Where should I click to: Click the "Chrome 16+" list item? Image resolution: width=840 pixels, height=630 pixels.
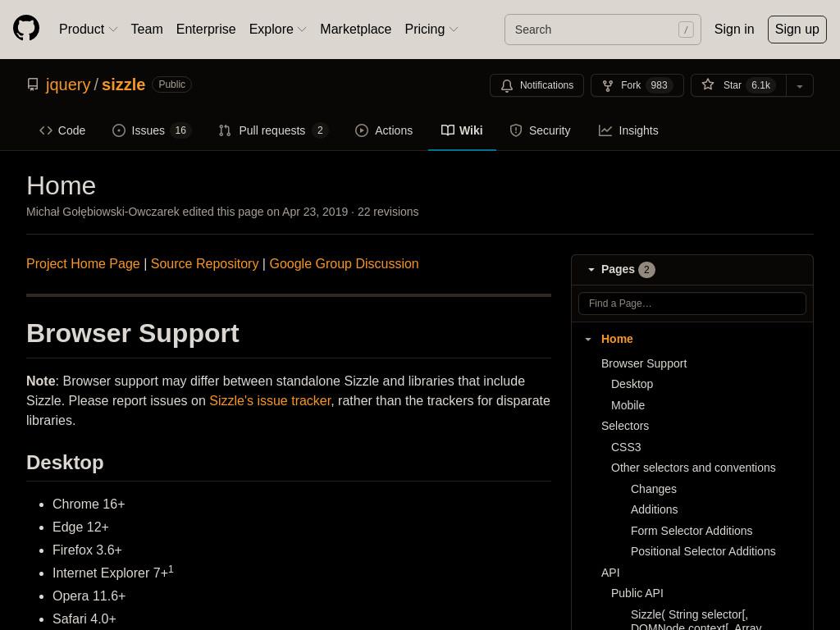[89, 504]
